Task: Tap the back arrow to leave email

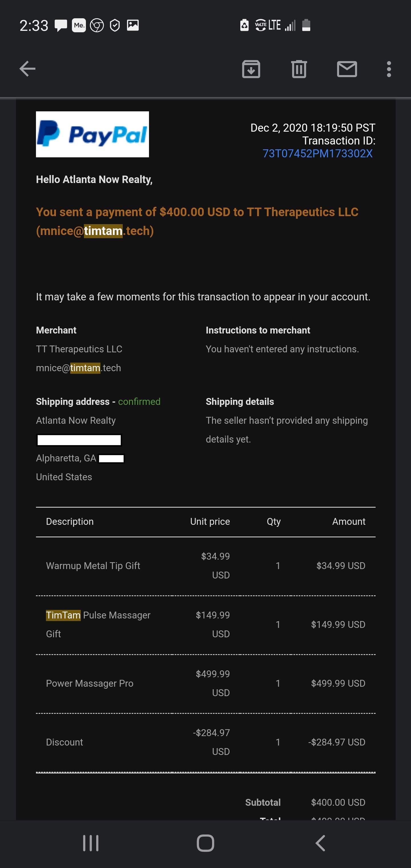Action: (27, 69)
